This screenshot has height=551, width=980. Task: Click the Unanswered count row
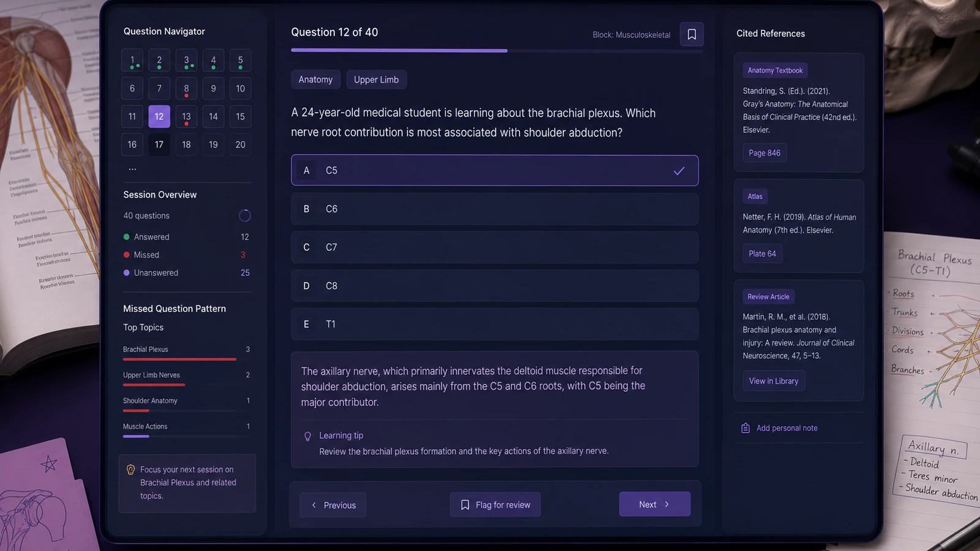pyautogui.click(x=187, y=273)
